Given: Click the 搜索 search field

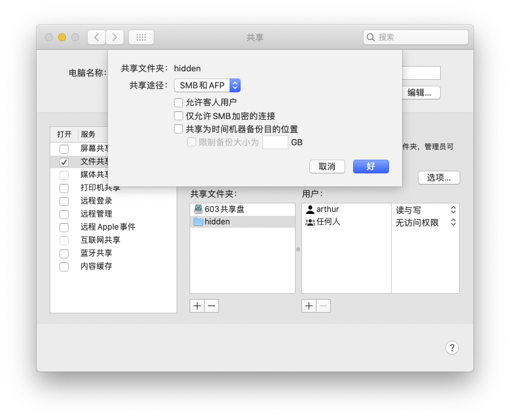Looking at the screenshot, I should [x=418, y=37].
